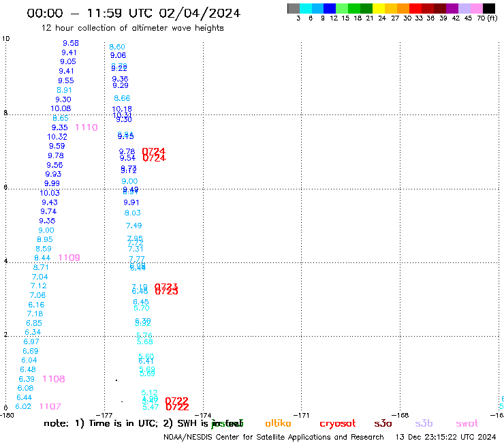This screenshot has width=504, height=443.
Task: Click wave height value '7.12'
Action: tap(39, 286)
